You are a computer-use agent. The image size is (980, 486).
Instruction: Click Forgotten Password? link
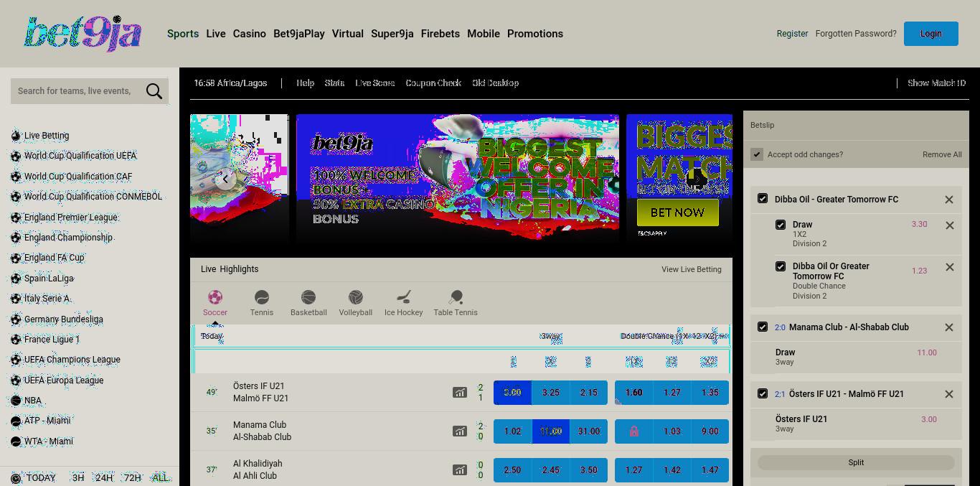pyautogui.click(x=856, y=34)
